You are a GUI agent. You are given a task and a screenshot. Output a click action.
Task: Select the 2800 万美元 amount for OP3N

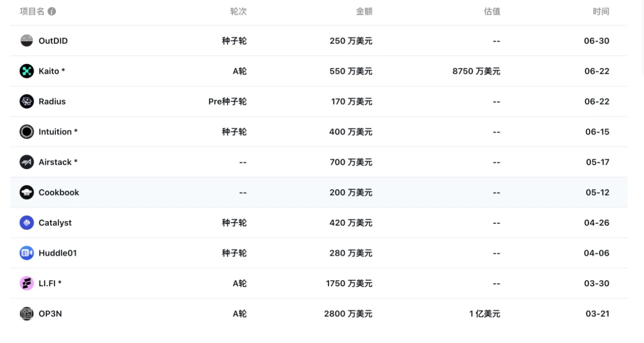click(x=348, y=313)
